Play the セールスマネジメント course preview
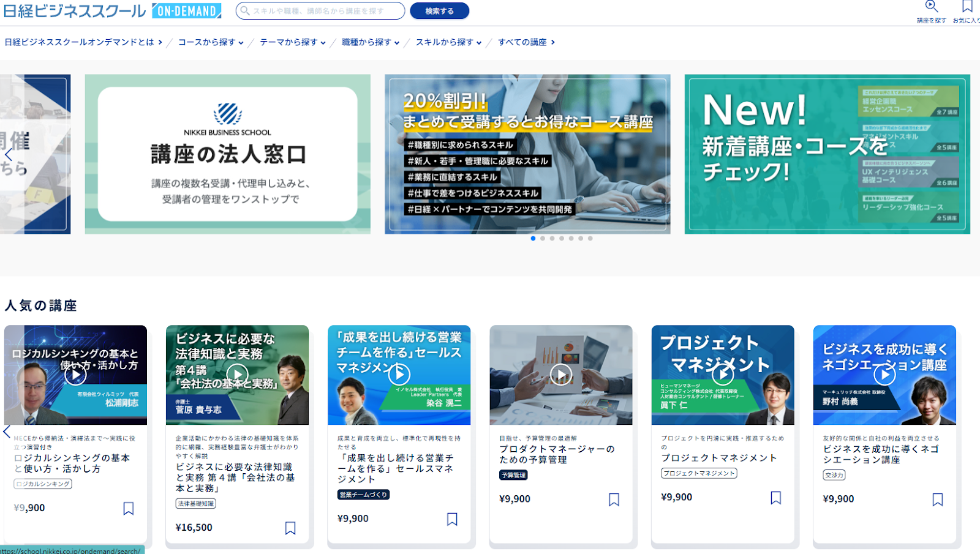980x554 pixels. (400, 374)
